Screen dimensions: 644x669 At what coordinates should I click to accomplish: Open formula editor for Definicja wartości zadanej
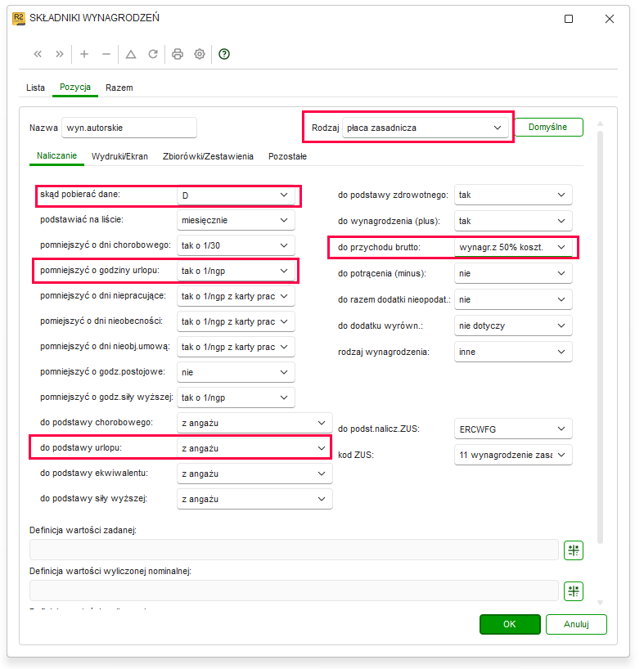pyautogui.click(x=573, y=550)
